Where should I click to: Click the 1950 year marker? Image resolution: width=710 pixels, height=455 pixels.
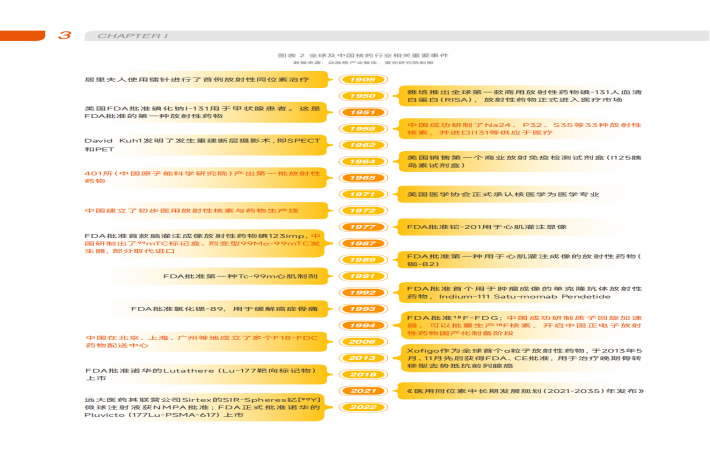tap(363, 96)
